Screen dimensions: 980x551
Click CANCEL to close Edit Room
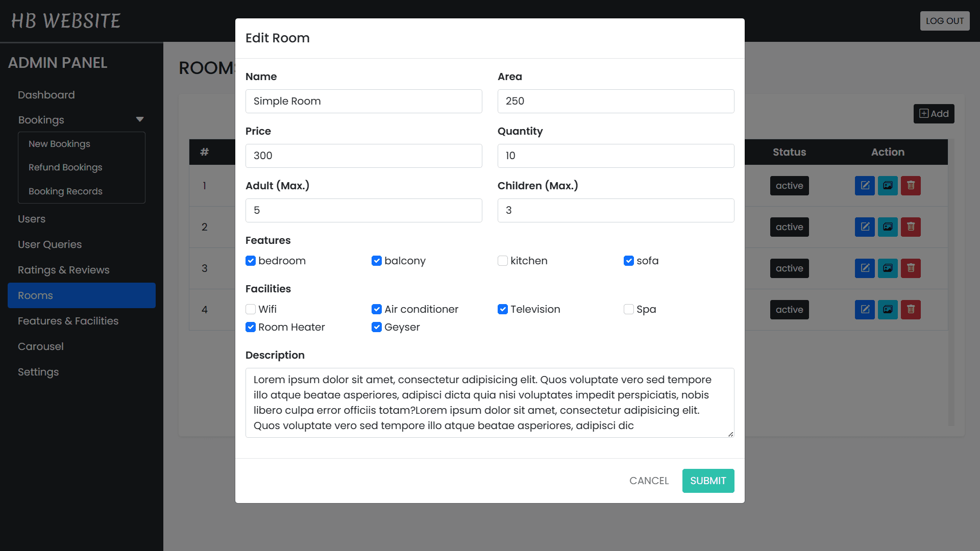click(649, 481)
